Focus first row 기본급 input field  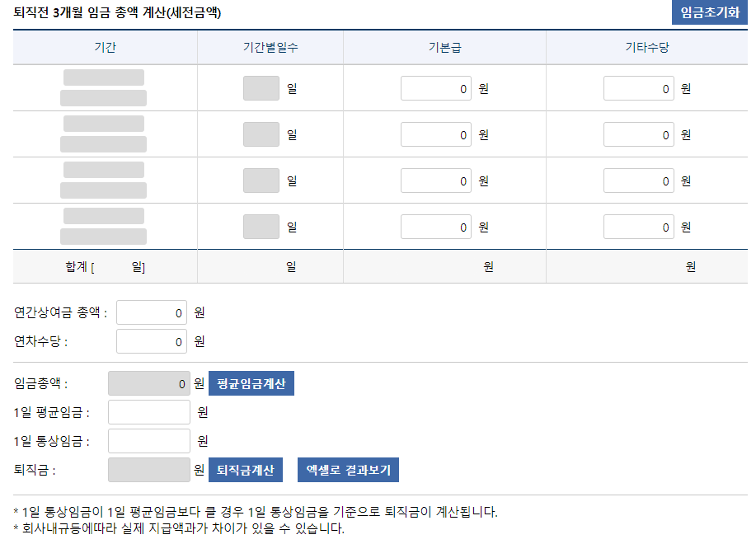click(436, 88)
